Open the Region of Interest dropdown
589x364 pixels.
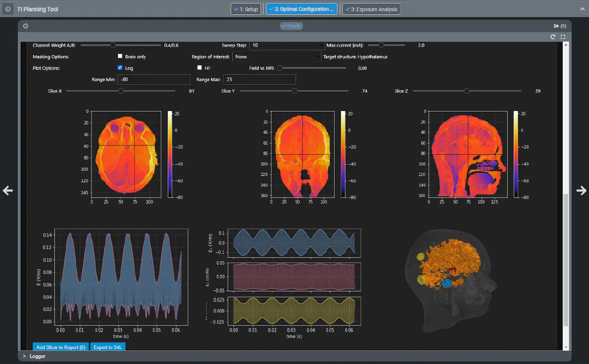pos(277,57)
